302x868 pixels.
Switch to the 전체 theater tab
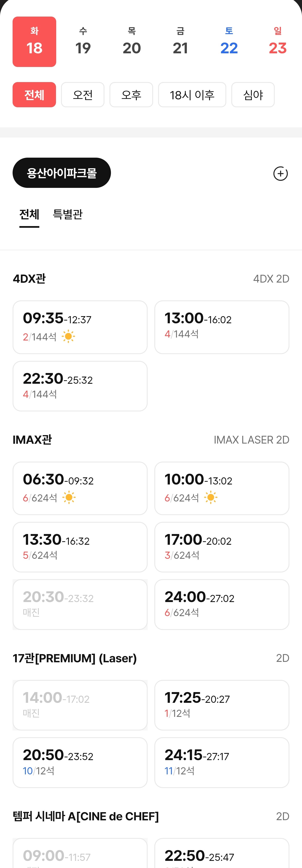[29, 214]
